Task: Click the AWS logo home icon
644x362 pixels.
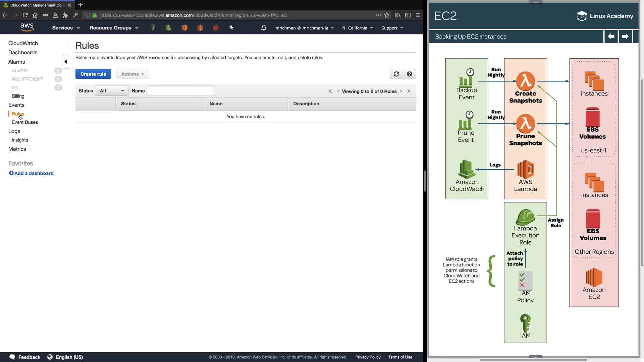Action: click(27, 27)
